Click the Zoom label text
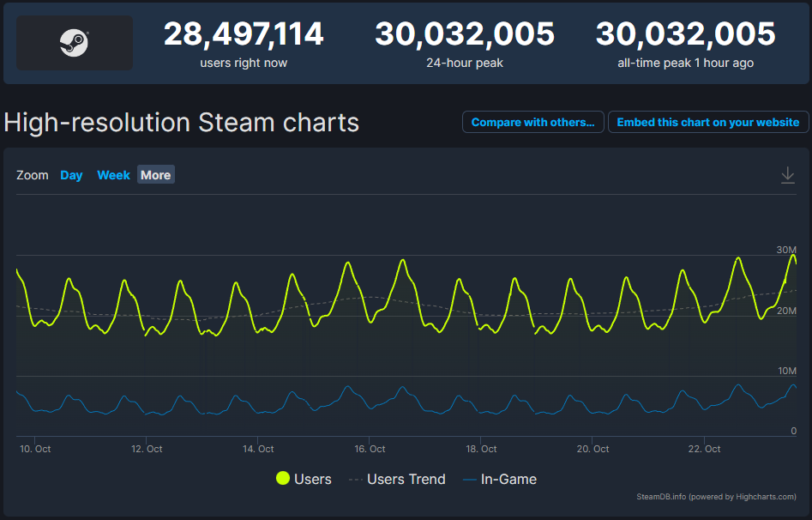This screenshot has height=520, width=812. 32,175
